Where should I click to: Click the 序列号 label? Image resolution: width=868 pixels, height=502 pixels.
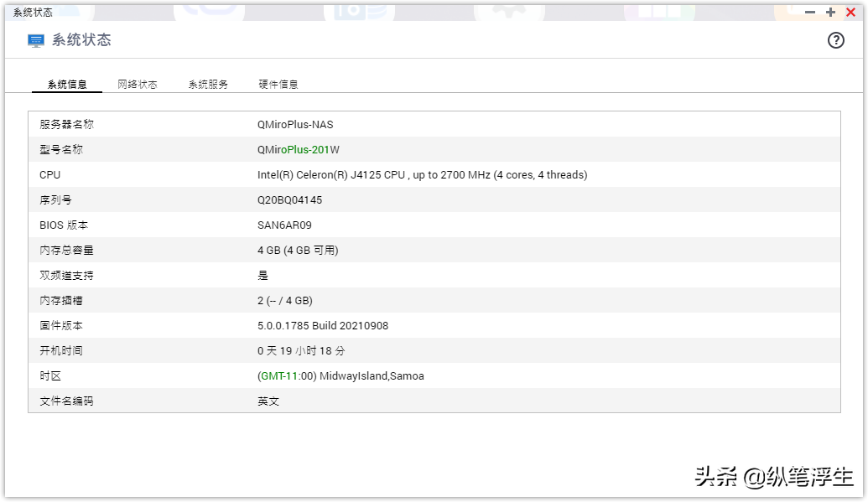[x=55, y=199]
